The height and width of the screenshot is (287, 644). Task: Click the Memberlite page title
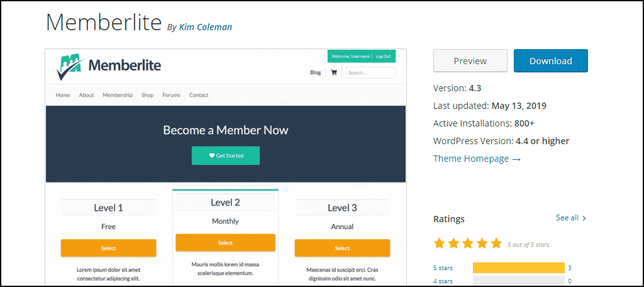coord(104,23)
